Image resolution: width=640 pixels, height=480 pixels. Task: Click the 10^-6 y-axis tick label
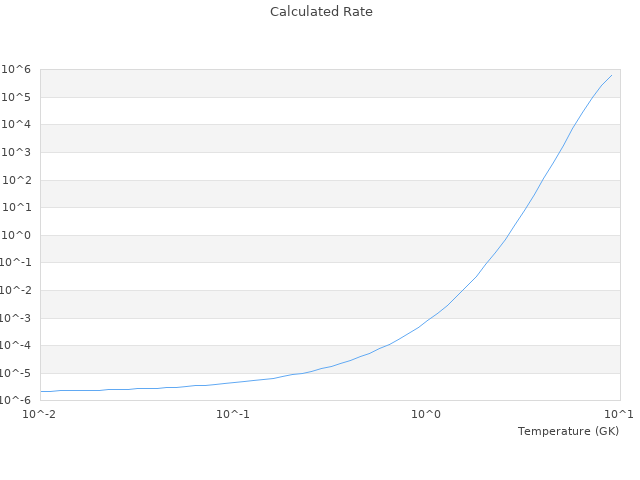pyautogui.click(x=16, y=401)
